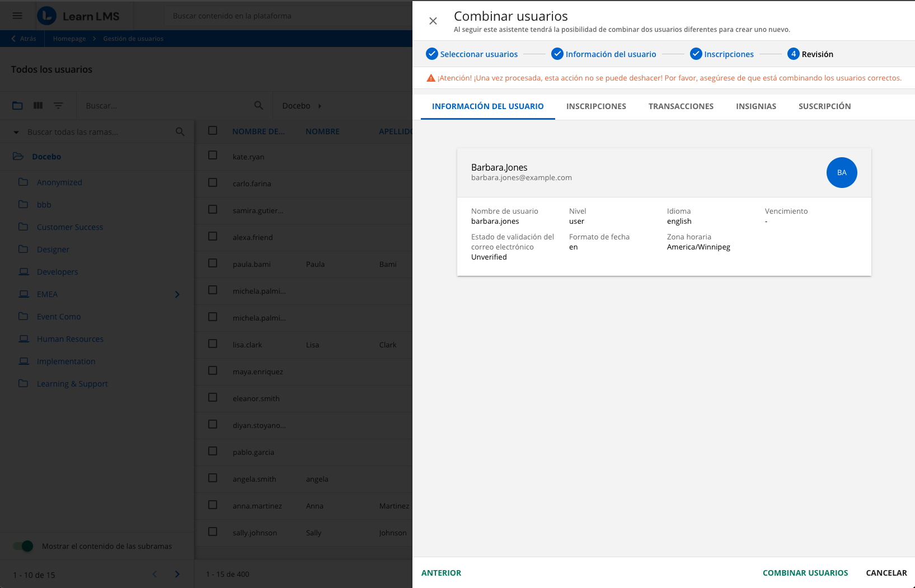Viewport: 915px width, 588px height.
Task: Open the branch search dropdown arrow
Action: tap(16, 132)
